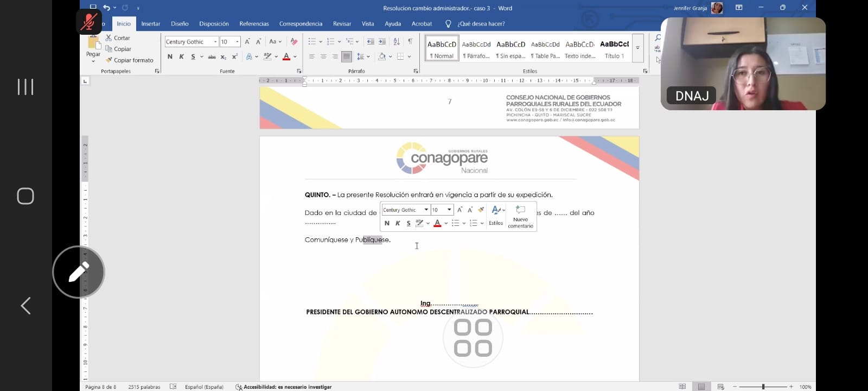Open font size dropdown in floating toolbar
Screen dimensions: 868x391
point(449,210)
